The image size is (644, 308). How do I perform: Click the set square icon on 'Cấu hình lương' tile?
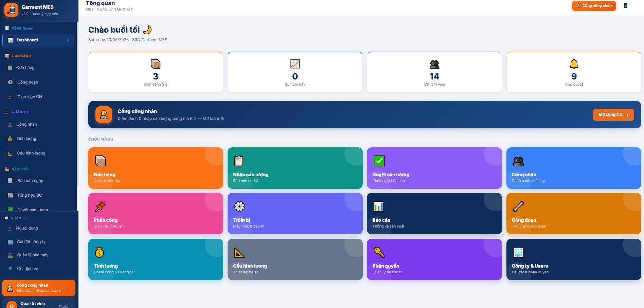(239, 252)
